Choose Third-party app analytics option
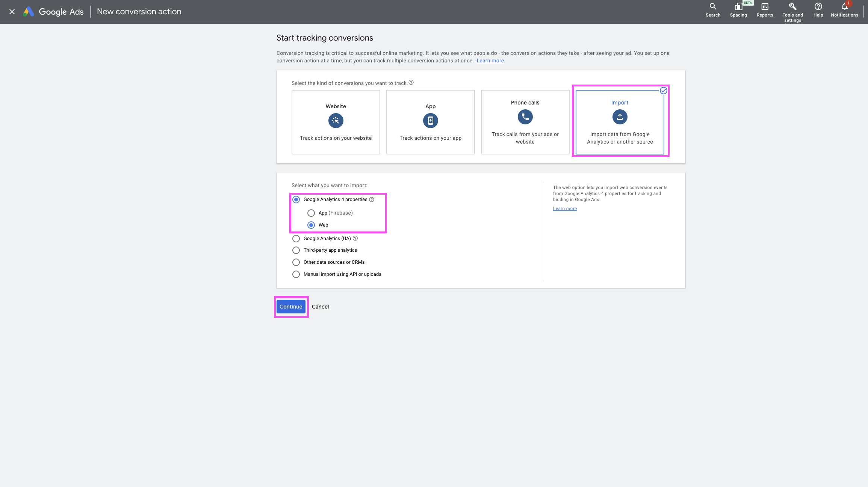This screenshot has height=487, width=868. (x=296, y=250)
